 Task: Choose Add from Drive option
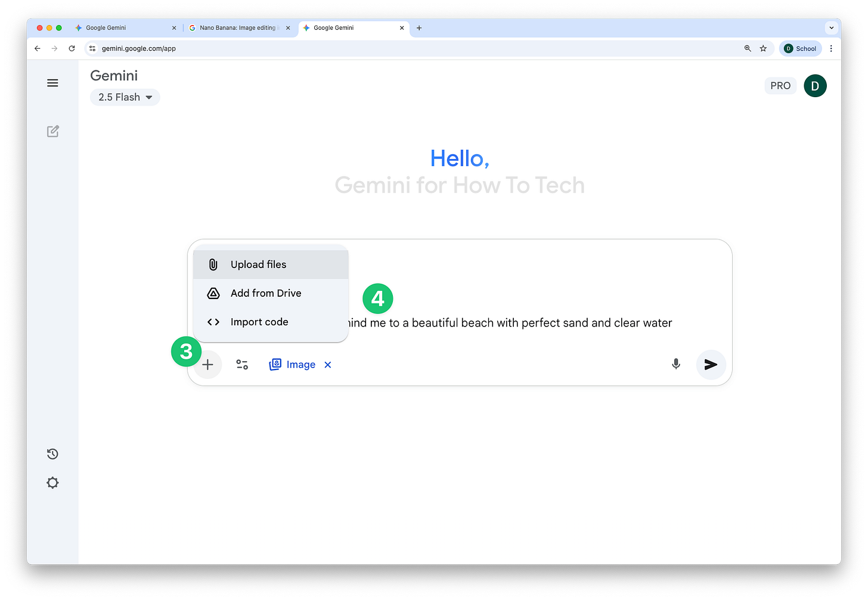pos(271,293)
